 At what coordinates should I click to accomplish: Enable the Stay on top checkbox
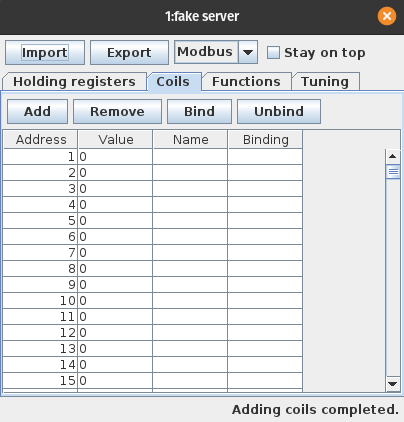pos(273,53)
